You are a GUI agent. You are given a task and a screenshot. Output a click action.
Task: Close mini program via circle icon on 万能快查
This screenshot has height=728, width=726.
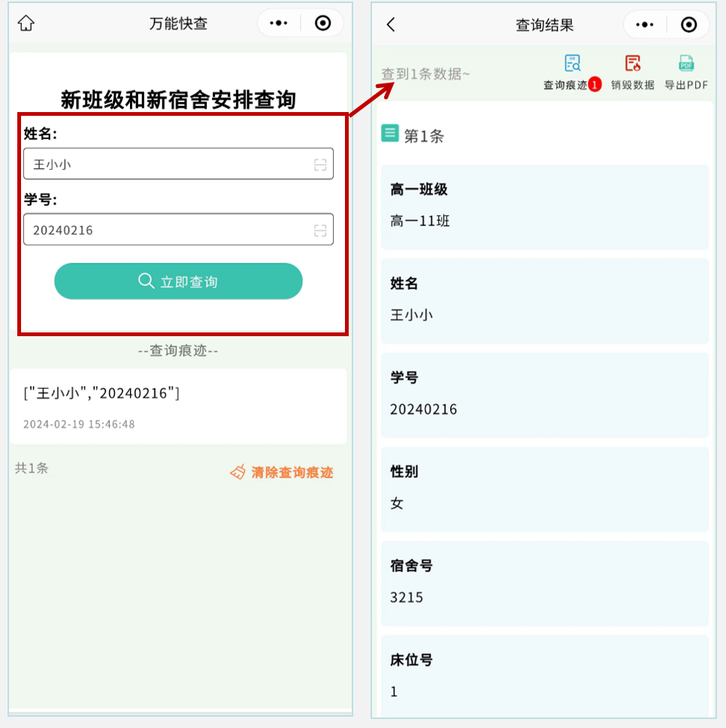pos(322,23)
